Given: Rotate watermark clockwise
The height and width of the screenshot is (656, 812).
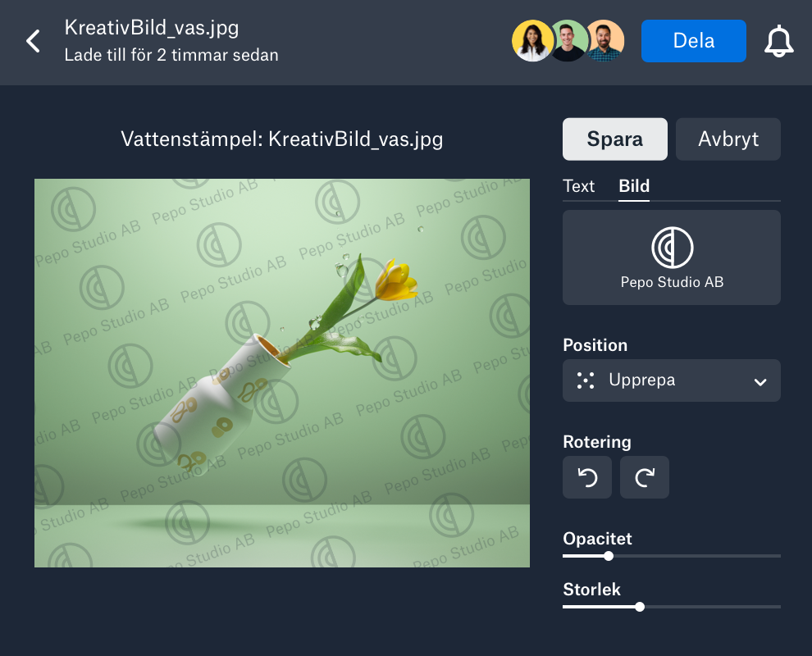Looking at the screenshot, I should click(645, 477).
